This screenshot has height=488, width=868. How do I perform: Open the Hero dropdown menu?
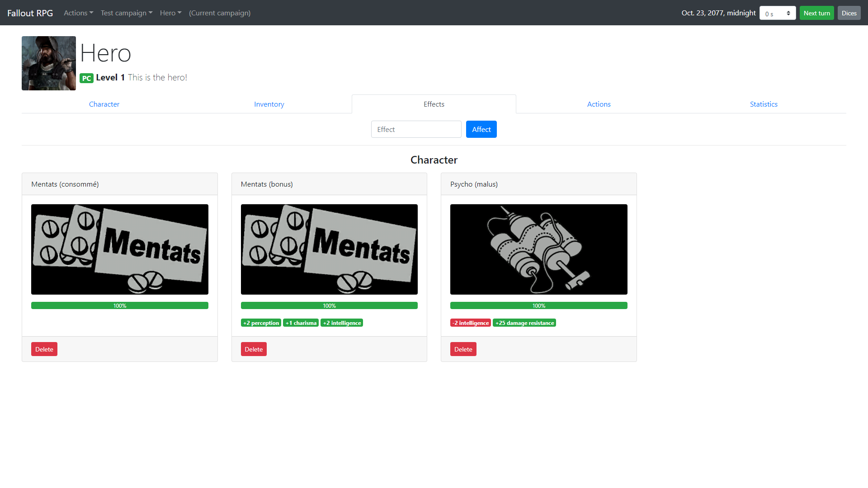click(x=170, y=13)
